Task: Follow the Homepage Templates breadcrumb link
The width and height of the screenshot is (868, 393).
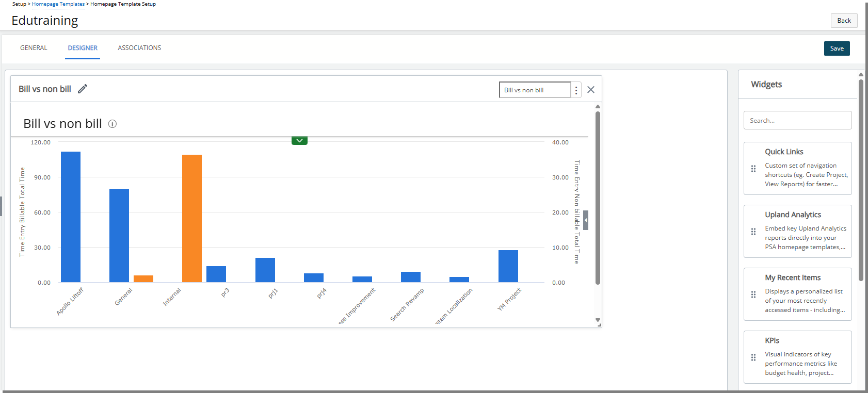Action: (x=58, y=4)
